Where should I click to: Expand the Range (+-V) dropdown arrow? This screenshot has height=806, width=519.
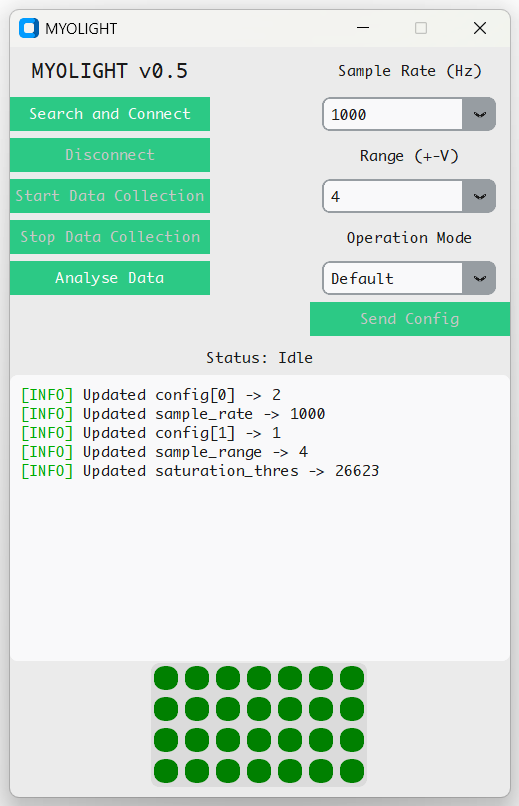(479, 196)
